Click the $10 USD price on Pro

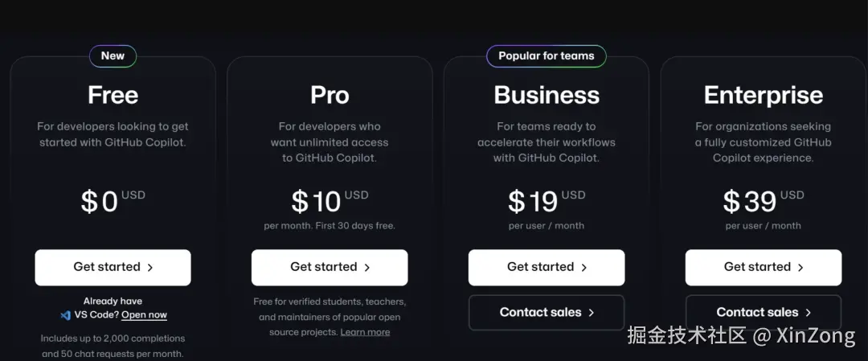tap(330, 201)
